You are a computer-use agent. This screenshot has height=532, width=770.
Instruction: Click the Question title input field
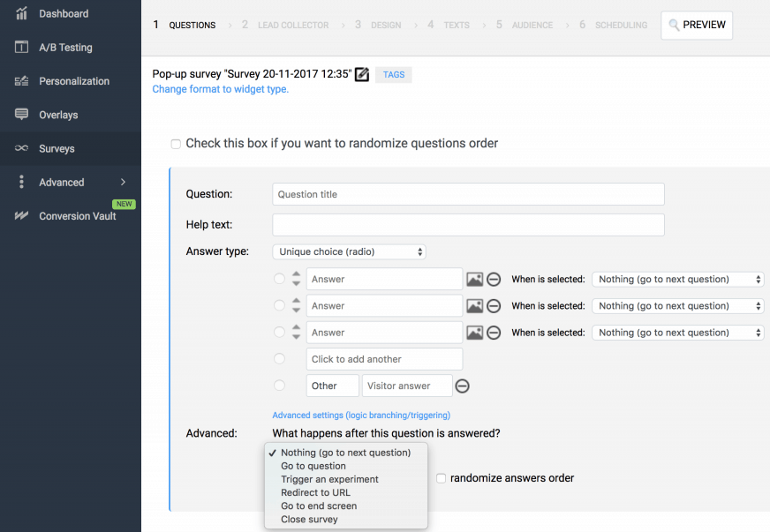pos(469,194)
